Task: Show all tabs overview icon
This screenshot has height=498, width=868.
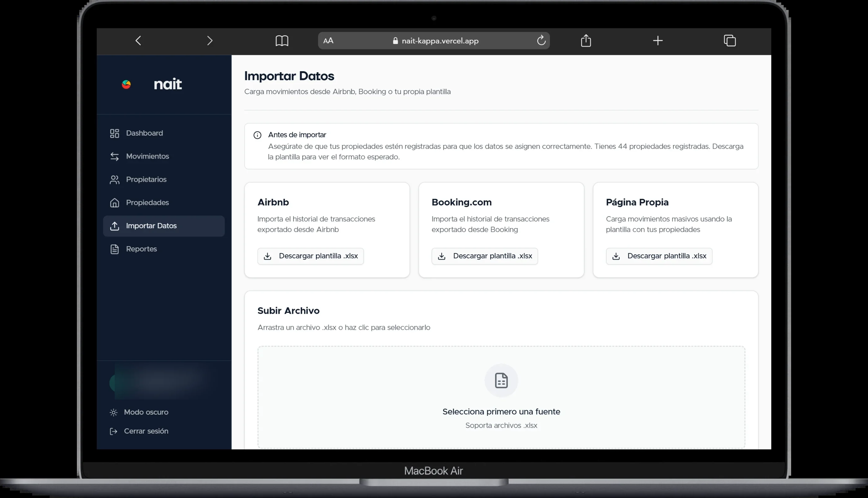Action: point(729,41)
